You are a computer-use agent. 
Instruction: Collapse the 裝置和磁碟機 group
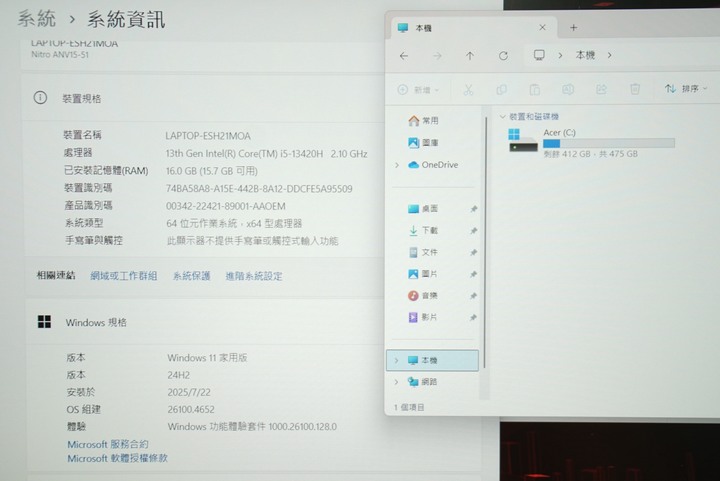point(502,117)
